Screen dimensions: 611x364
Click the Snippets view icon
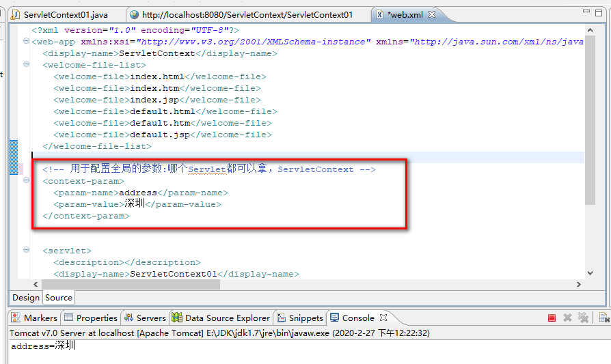(x=281, y=318)
